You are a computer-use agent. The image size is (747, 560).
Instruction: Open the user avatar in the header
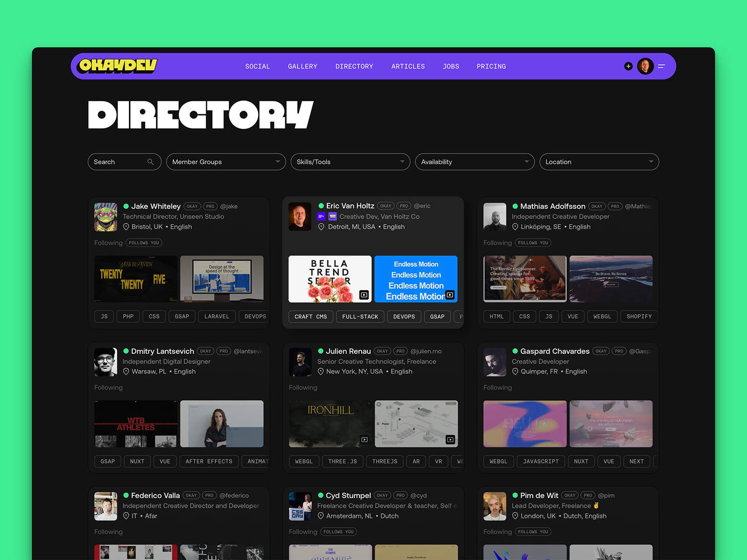tap(645, 66)
